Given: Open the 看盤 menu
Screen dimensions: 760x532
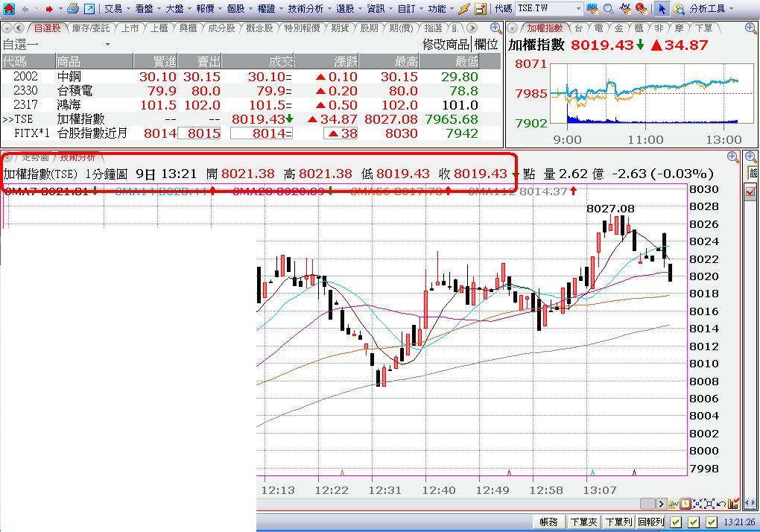Looking at the screenshot, I should 144,9.
